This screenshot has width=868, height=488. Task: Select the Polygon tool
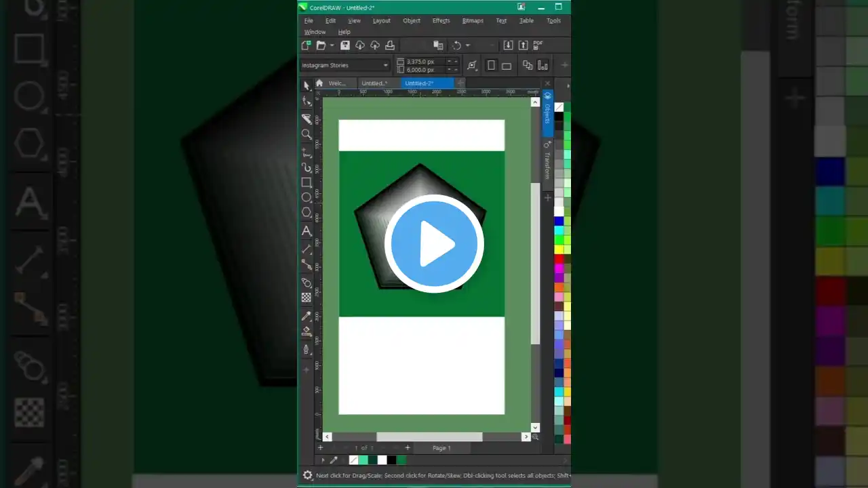(x=307, y=213)
